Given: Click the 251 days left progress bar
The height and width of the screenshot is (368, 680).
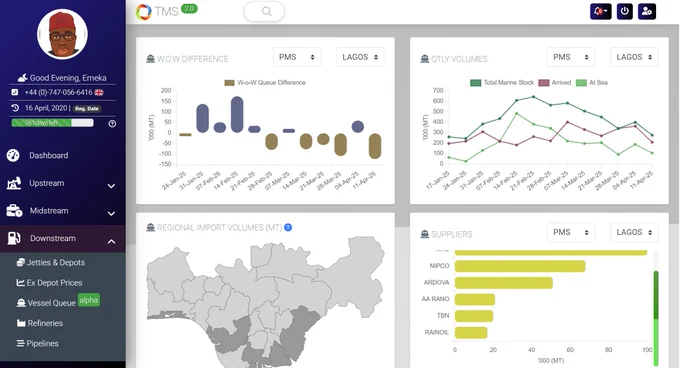Looking at the screenshot, I should 52,123.
